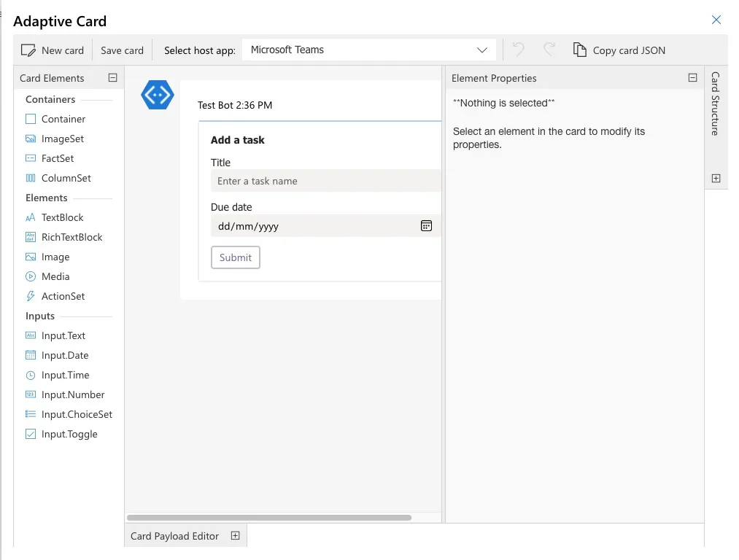739x560 pixels.
Task: Select the FactSet label
Action: coord(58,158)
